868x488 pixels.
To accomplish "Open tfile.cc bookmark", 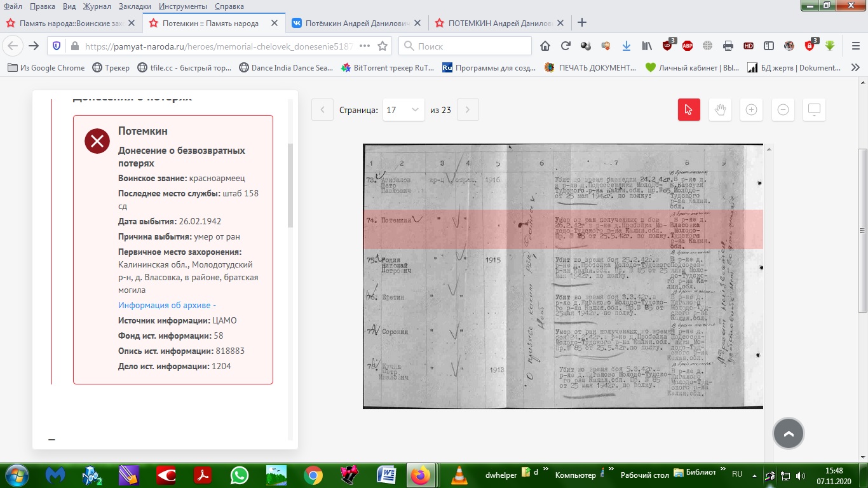I will click(x=185, y=68).
